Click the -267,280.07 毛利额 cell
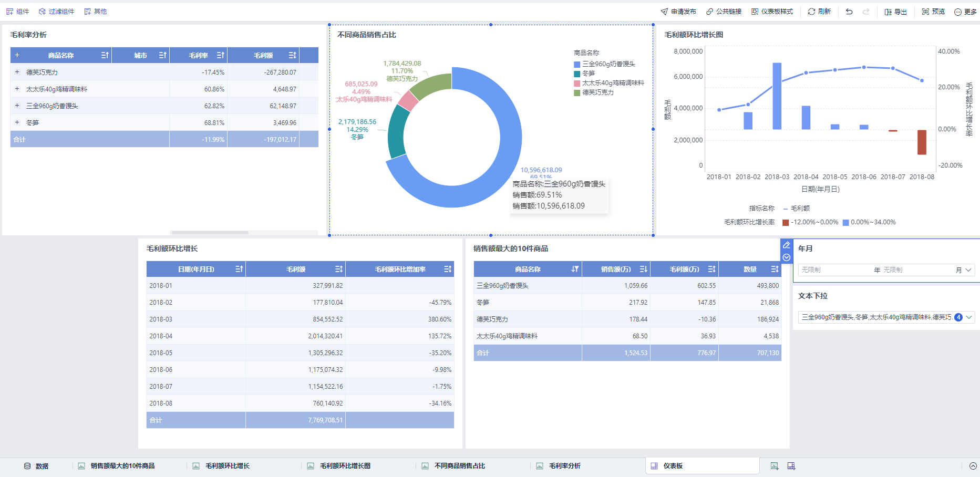The width and height of the screenshot is (980, 477). pyautogui.click(x=263, y=72)
